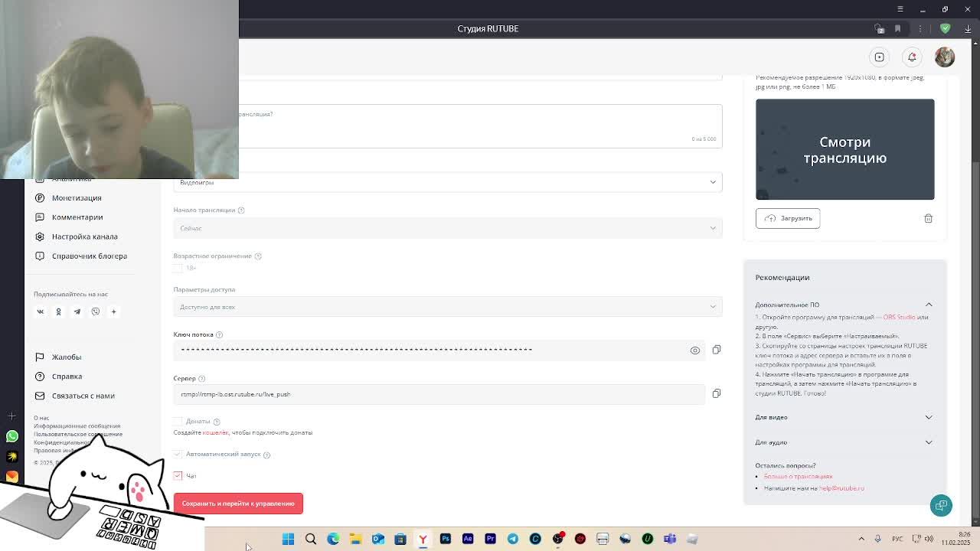Open the Yandex browser hamburger menu
Screen dimensions: 980x551
point(900,9)
